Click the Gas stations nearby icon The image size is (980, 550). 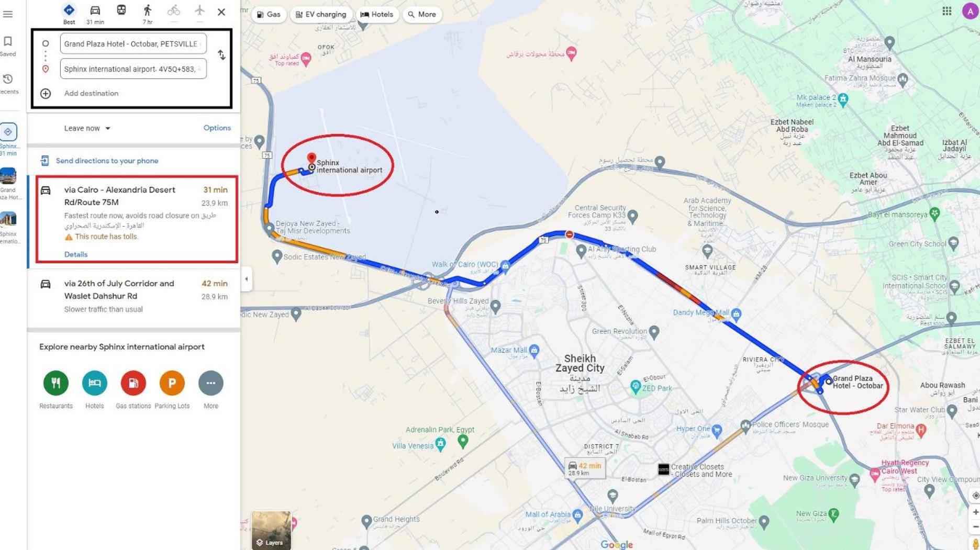(x=133, y=383)
